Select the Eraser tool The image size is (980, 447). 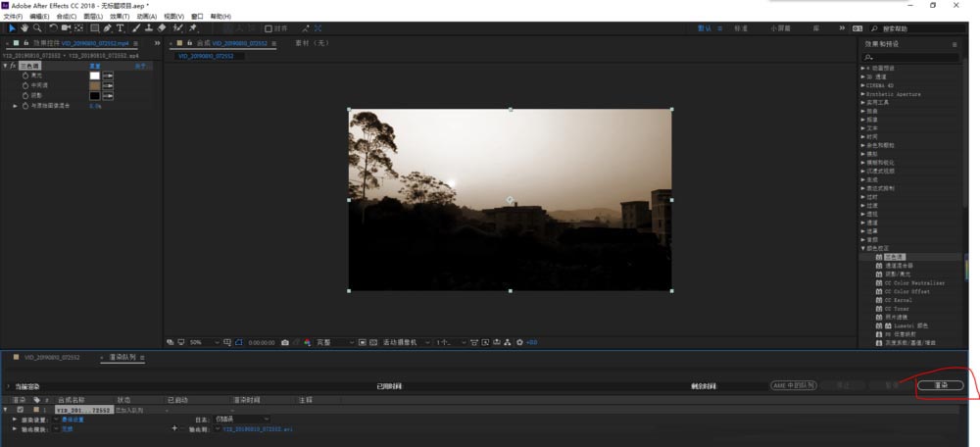coord(162,28)
